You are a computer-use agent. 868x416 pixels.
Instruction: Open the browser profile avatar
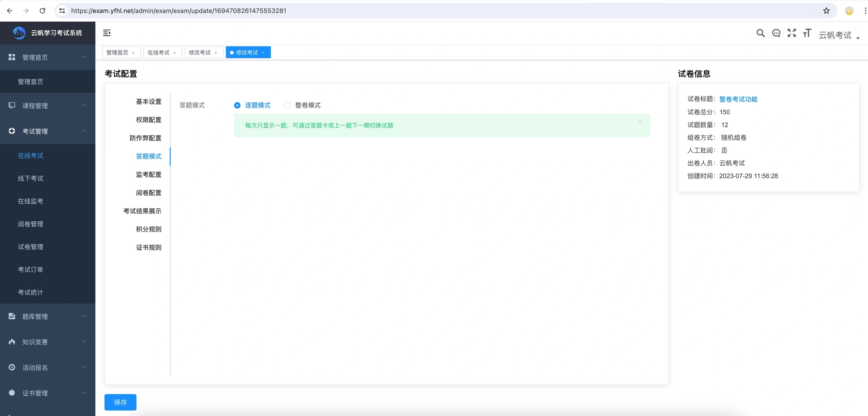coord(849,11)
